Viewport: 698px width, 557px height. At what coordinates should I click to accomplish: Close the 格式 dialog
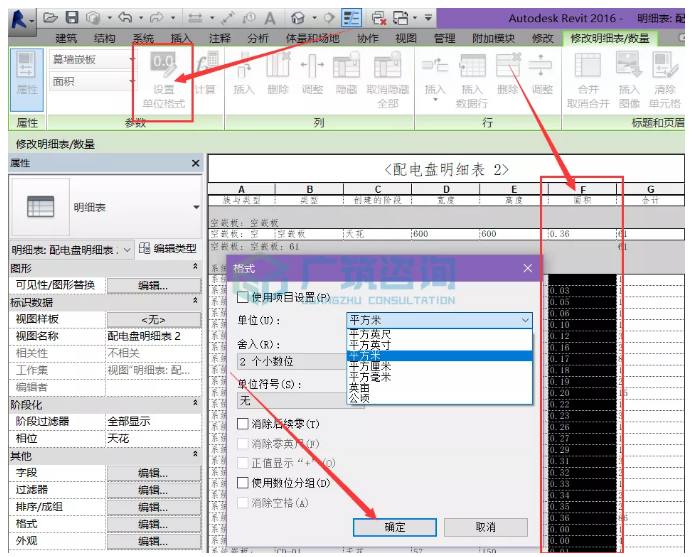pyautogui.click(x=528, y=268)
